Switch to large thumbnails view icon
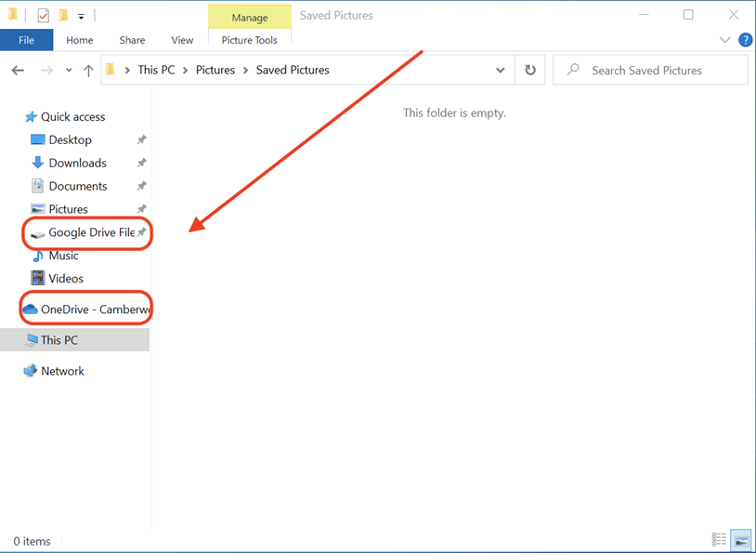The height and width of the screenshot is (553, 756). (x=740, y=539)
